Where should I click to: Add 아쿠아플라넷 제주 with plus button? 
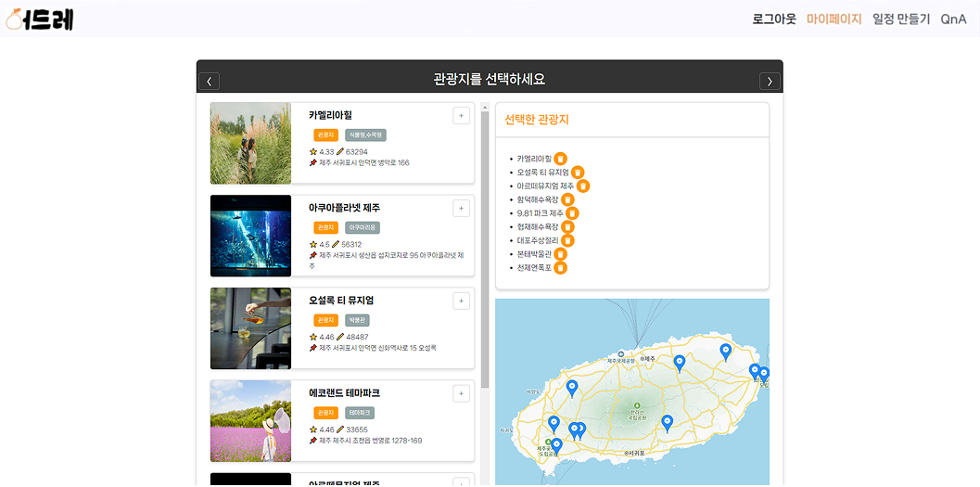461,208
